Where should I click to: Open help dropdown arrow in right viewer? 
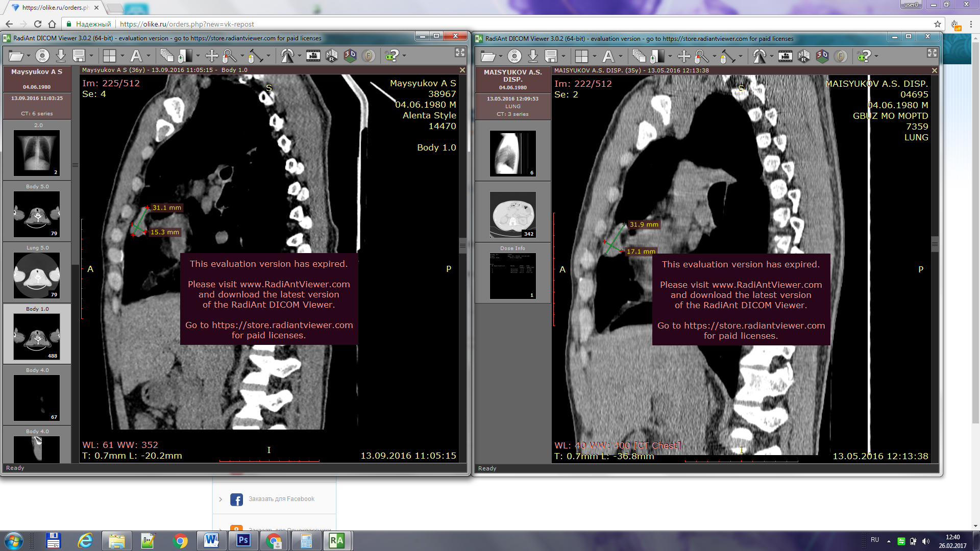(876, 57)
